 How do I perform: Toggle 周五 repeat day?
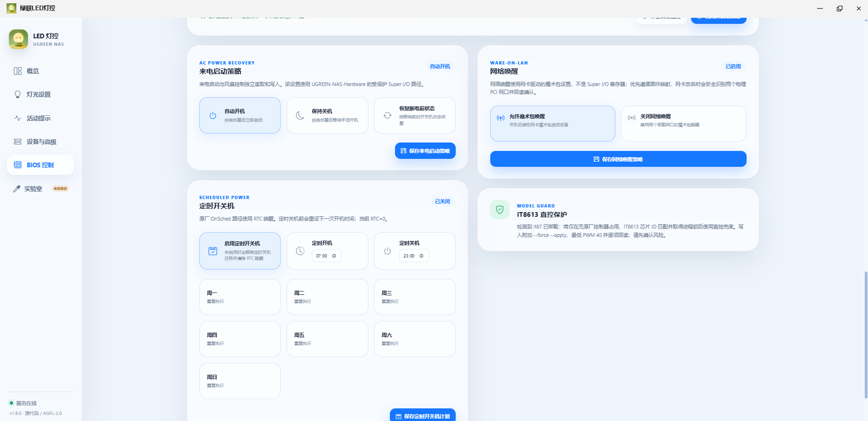[x=327, y=339]
